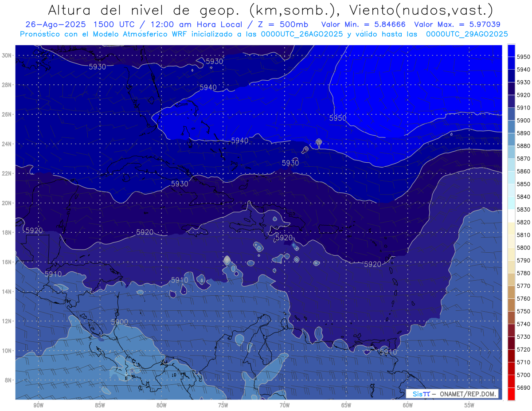Viewport: 532px width, 411px height.
Task: Click the red colorbar swatch below 5690
Action: [511, 394]
